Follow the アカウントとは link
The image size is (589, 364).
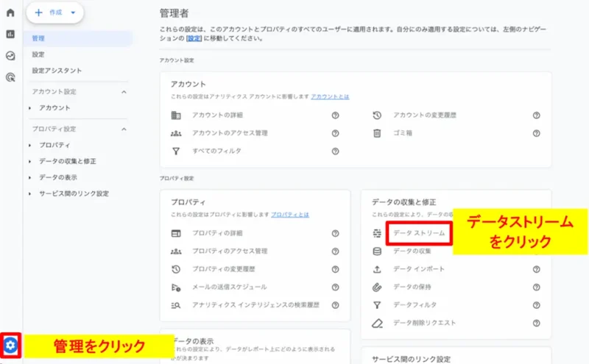point(330,97)
